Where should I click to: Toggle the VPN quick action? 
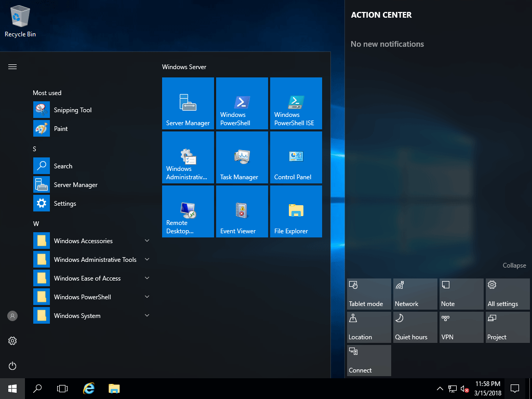(461, 327)
